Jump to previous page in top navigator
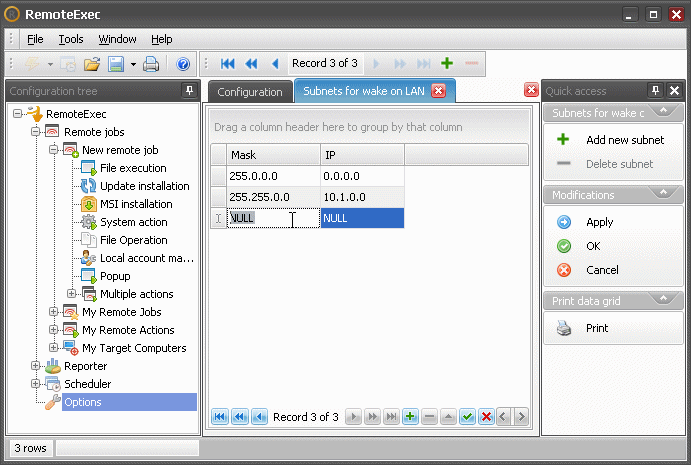 tap(251, 64)
